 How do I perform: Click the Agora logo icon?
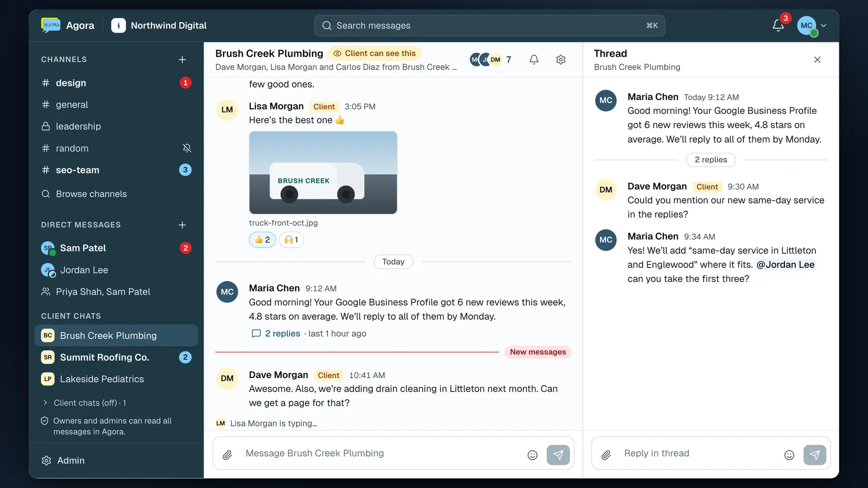tap(50, 25)
